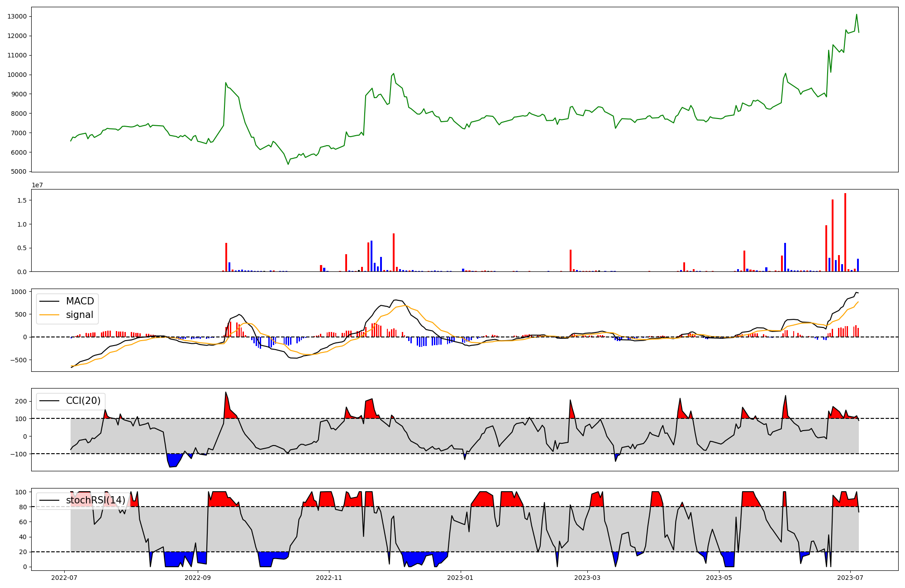Image resolution: width=905 pixels, height=588 pixels.
Task: Click the CCI(20) legend label
Action: point(83,401)
